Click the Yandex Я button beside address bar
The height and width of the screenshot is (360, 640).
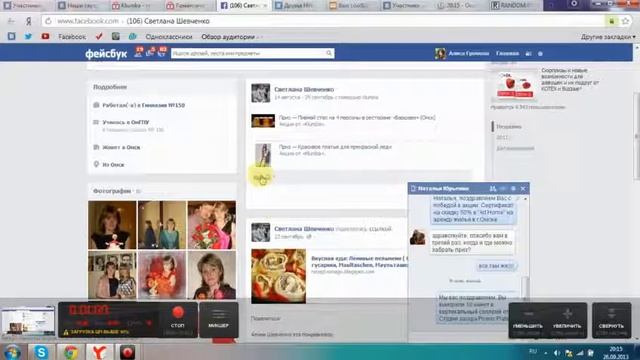[29, 21]
